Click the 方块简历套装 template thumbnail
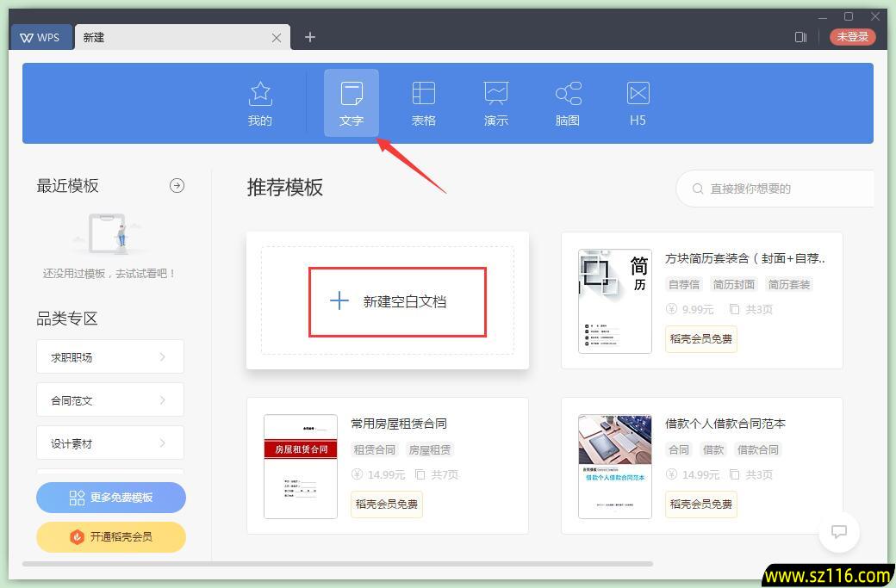The height and width of the screenshot is (588, 896). pos(614,300)
